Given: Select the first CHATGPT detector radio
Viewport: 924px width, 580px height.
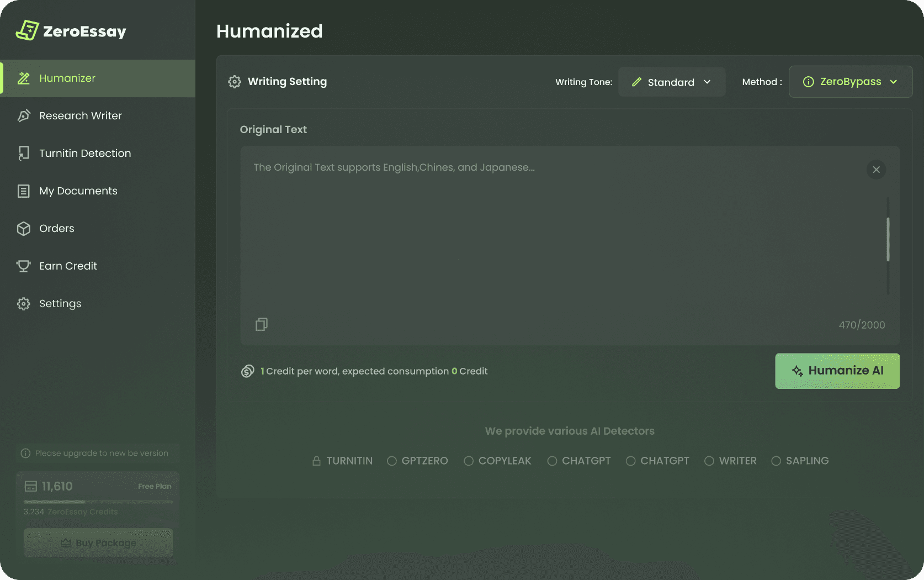Looking at the screenshot, I should point(552,461).
